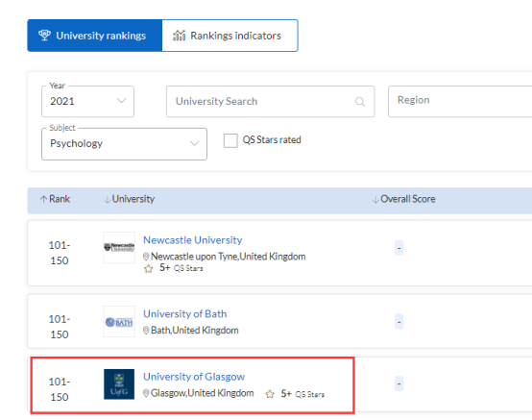Screen dimensions: 532x420
Task: Click the 'Glasgow,United Kingdom' location text
Action: click(x=203, y=393)
